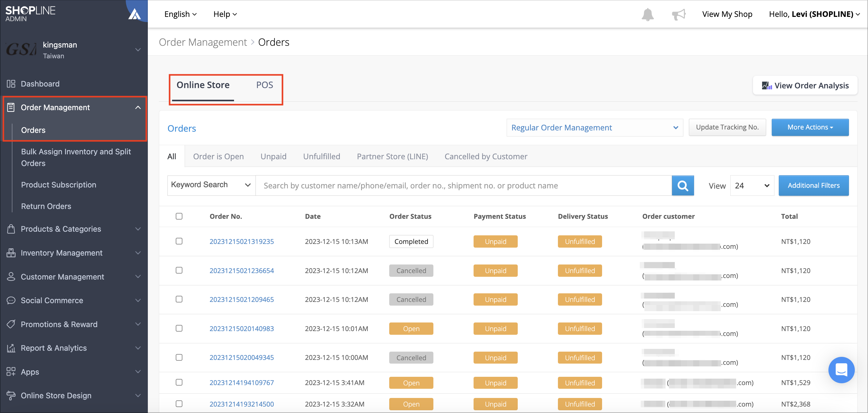Tick the checkbox next to order 20231215020140983

point(179,328)
